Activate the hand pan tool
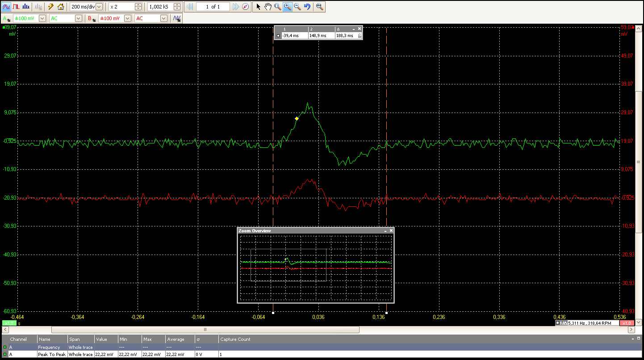 point(268,7)
